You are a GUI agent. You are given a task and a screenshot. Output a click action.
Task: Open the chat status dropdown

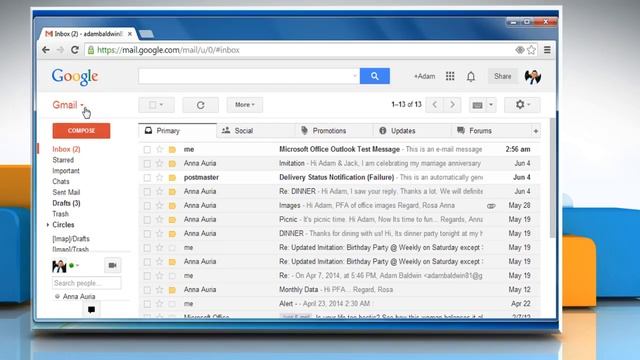(78, 266)
